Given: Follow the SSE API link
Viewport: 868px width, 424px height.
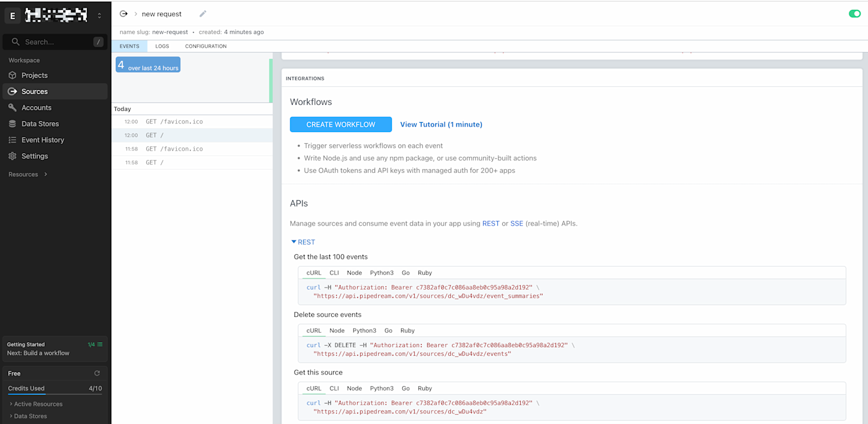Looking at the screenshot, I should (x=517, y=223).
